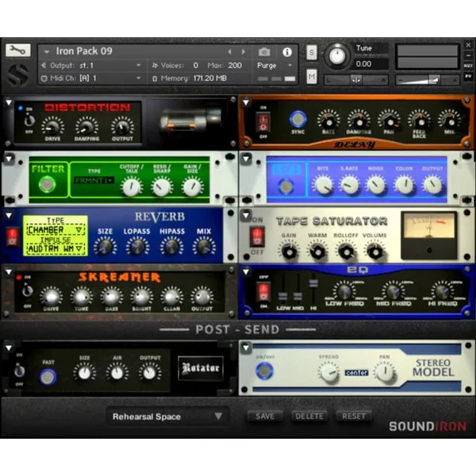
Task: Solo the instrument with S button
Action: [312, 53]
